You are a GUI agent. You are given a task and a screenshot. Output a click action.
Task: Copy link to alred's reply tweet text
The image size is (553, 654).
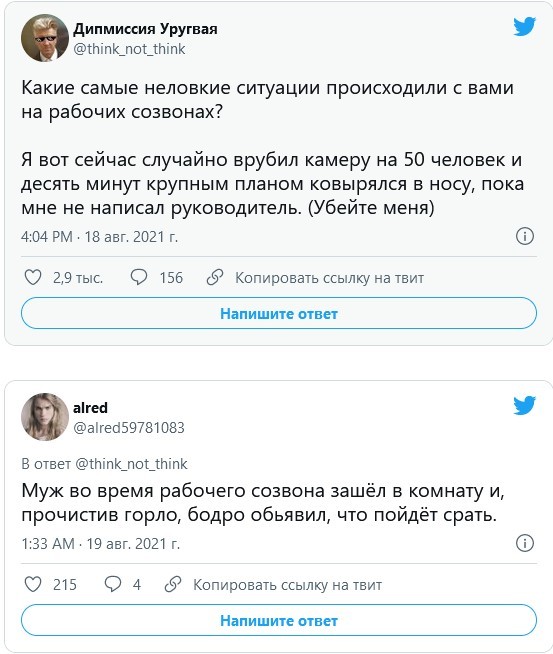pos(287,585)
